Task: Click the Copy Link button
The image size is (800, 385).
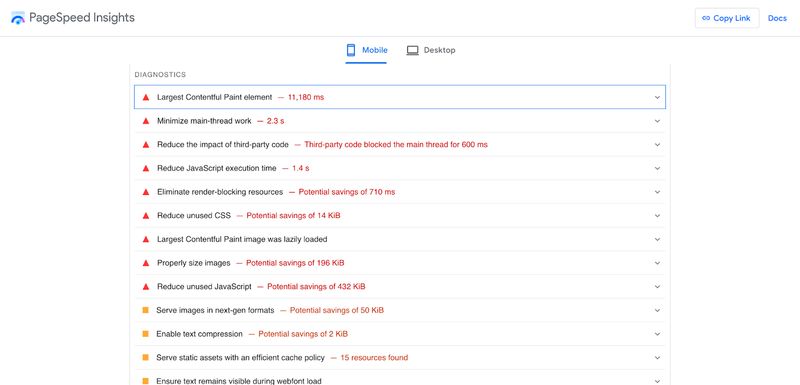Action: [x=727, y=18]
